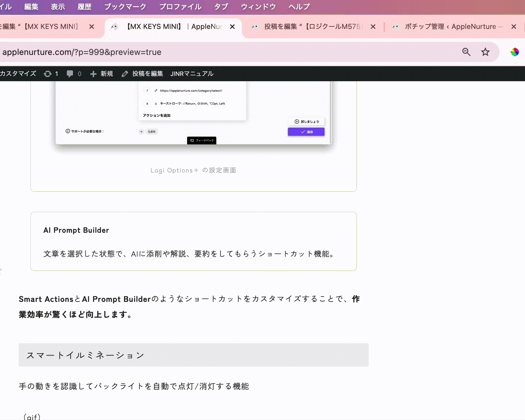525x420 pixels.
Task: Open the 表示 menu
Action: [x=58, y=7]
